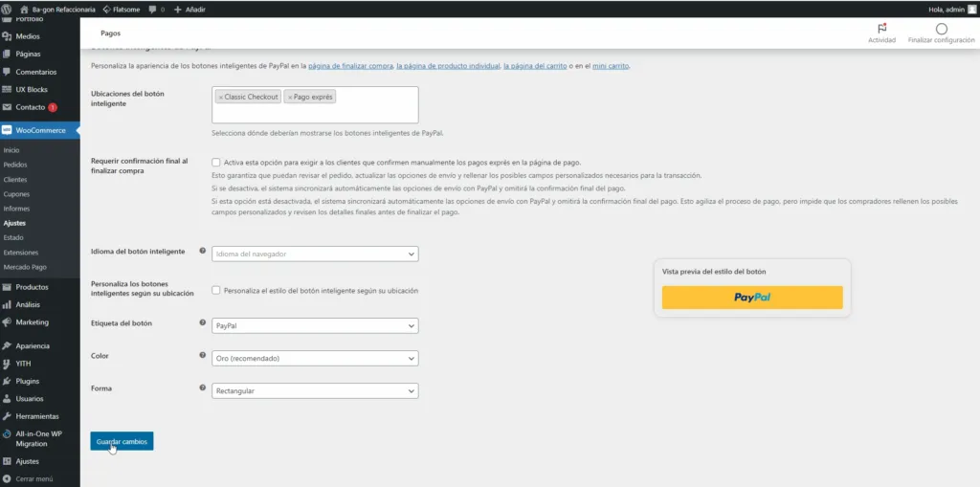This screenshot has width=980, height=487.
Task: Open the Mercado Pago submenu item
Action: 25,267
